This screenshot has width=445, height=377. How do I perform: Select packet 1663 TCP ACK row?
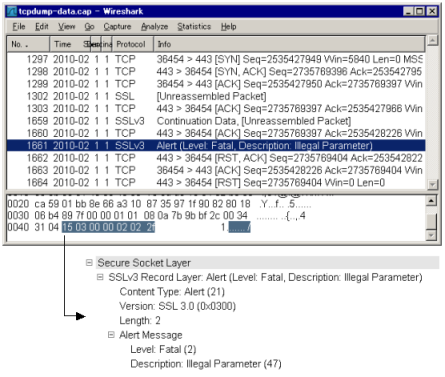(x=216, y=170)
